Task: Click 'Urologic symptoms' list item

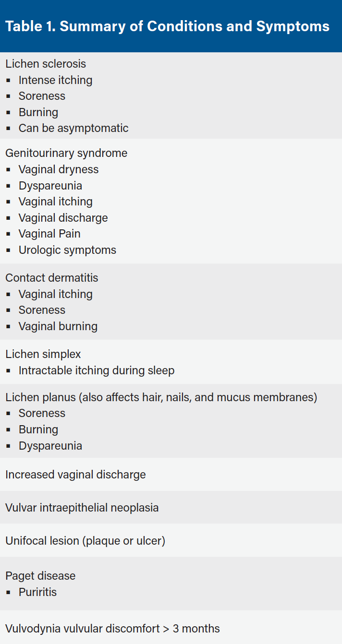Action: tap(67, 250)
